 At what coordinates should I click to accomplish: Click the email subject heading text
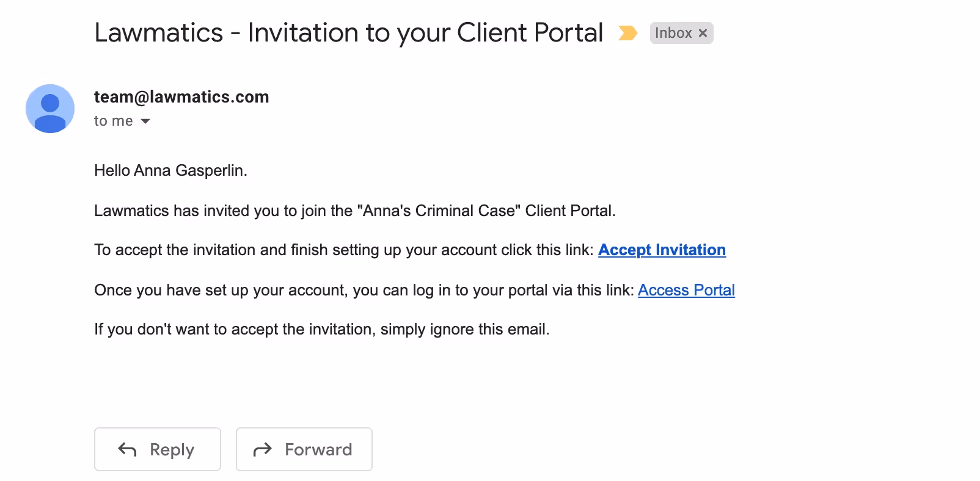coord(349,33)
